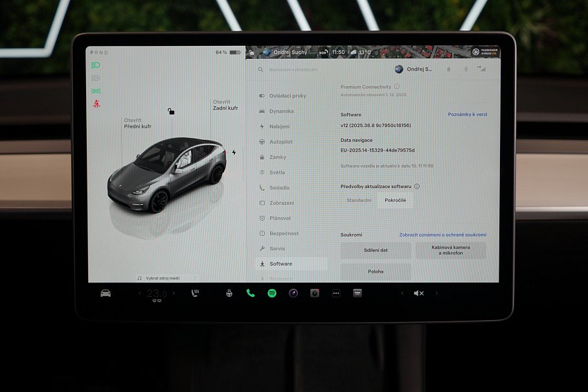This screenshot has width=588, height=392.
Task: Open the Autopilot settings section
Action: [280, 141]
